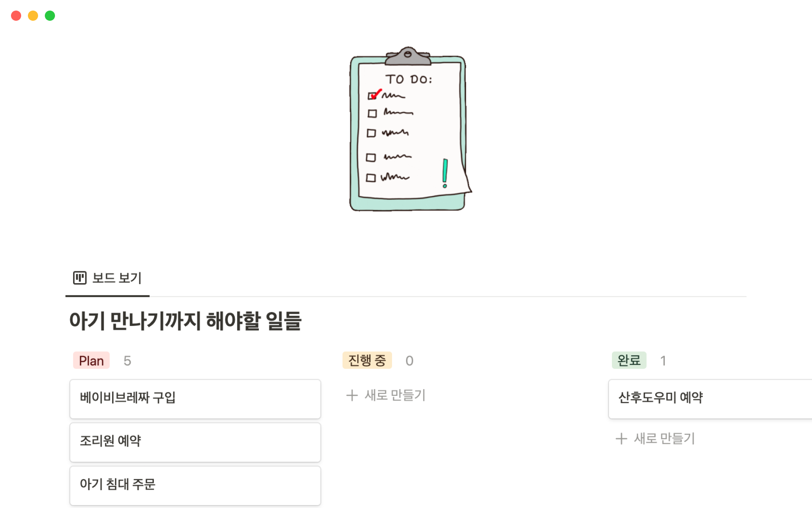Click 새로 만들기 under 완료 column

tap(664, 439)
